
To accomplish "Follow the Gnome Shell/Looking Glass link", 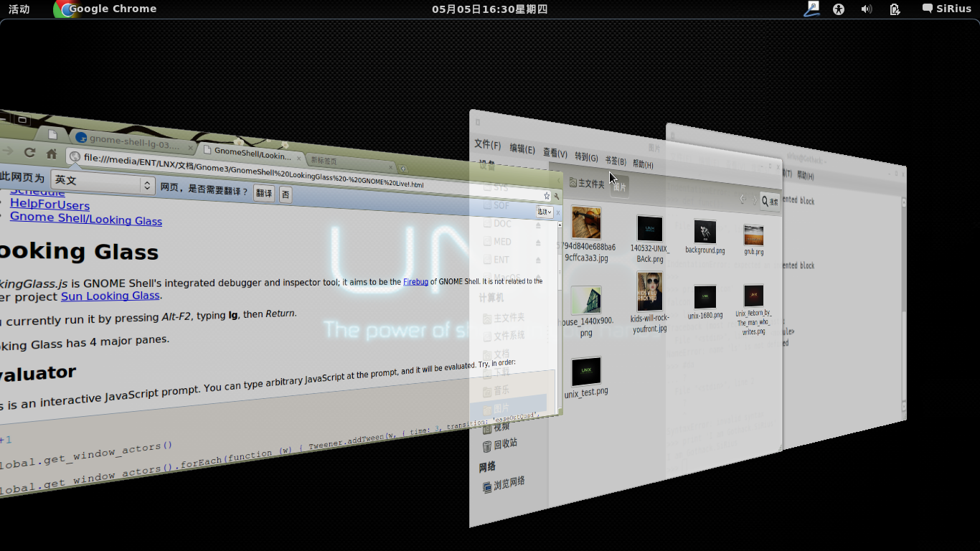I will [x=86, y=219].
